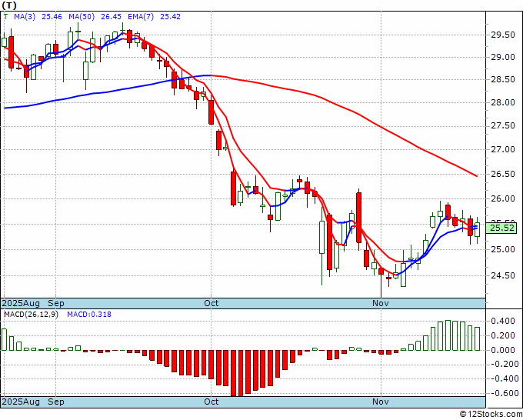This screenshot has height=420, width=523.
Task: Click the 0.200 MACD axis label
Action: (x=503, y=336)
